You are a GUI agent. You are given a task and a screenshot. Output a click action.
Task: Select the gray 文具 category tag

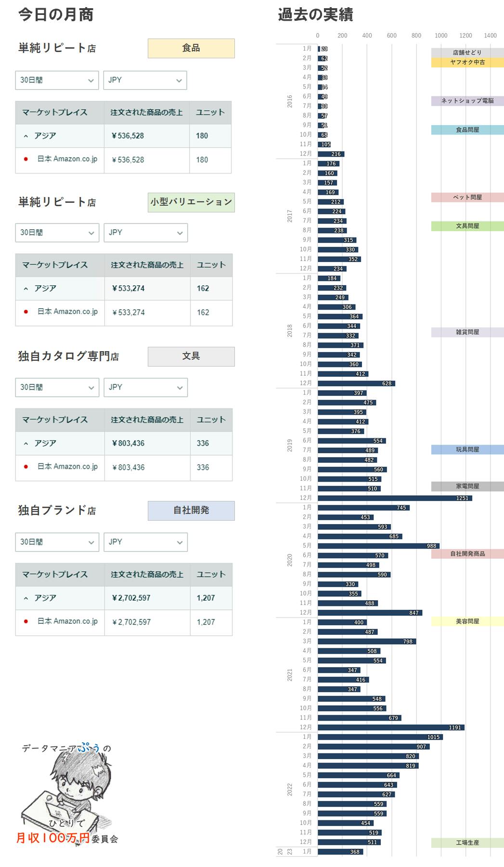(191, 356)
